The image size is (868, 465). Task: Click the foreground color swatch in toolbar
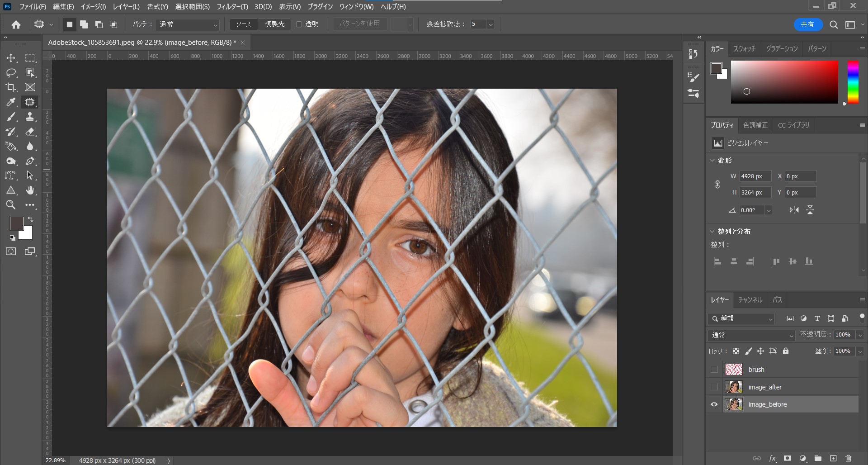click(17, 223)
